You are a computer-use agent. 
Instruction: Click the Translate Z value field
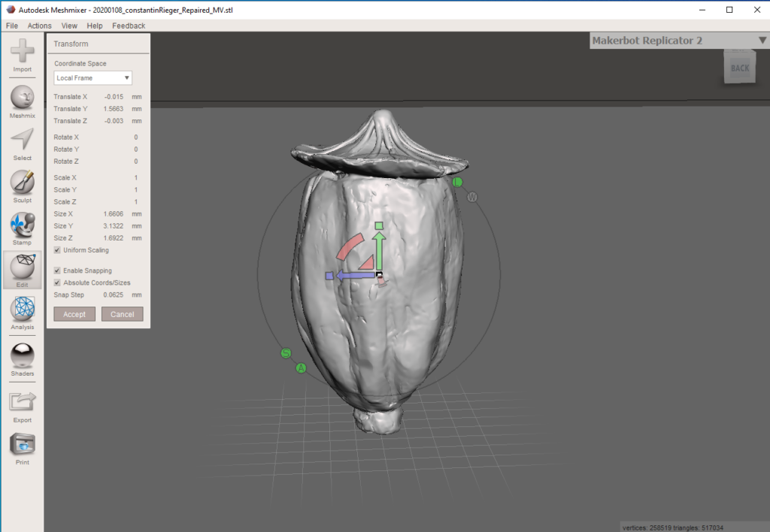pyautogui.click(x=114, y=121)
